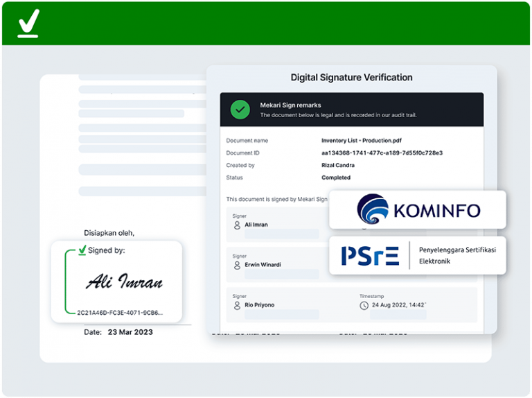The width and height of the screenshot is (532, 398).
Task: Click the green circle check icon in remarks banner
Action: [x=240, y=110]
